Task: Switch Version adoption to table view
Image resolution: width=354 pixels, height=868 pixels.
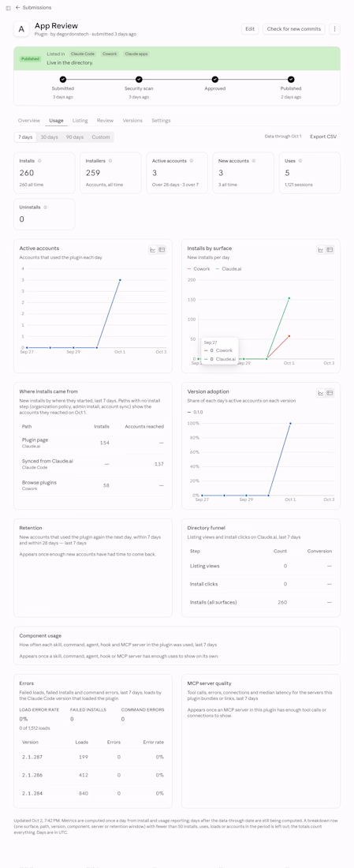Action: pos(330,393)
